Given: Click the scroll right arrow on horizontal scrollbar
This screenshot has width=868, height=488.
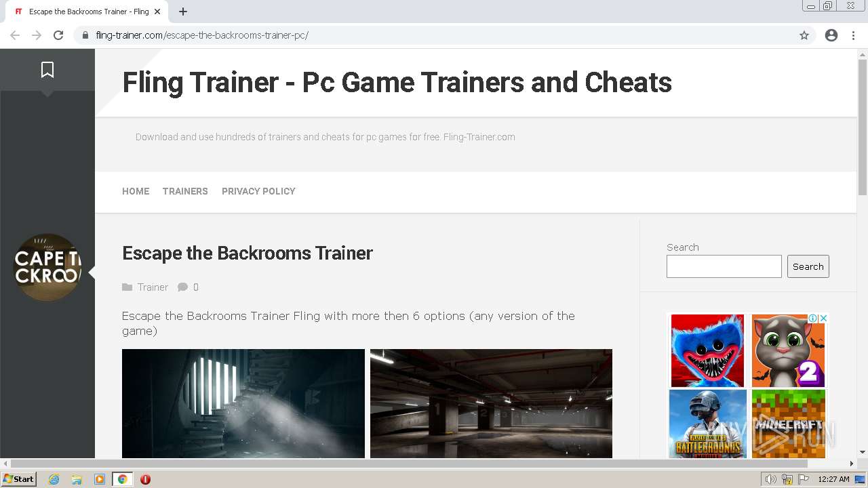Looking at the screenshot, I should [x=852, y=464].
